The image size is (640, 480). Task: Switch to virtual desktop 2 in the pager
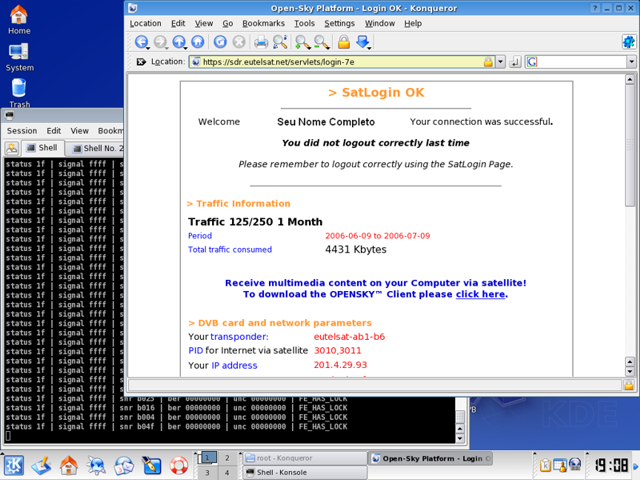point(227,458)
